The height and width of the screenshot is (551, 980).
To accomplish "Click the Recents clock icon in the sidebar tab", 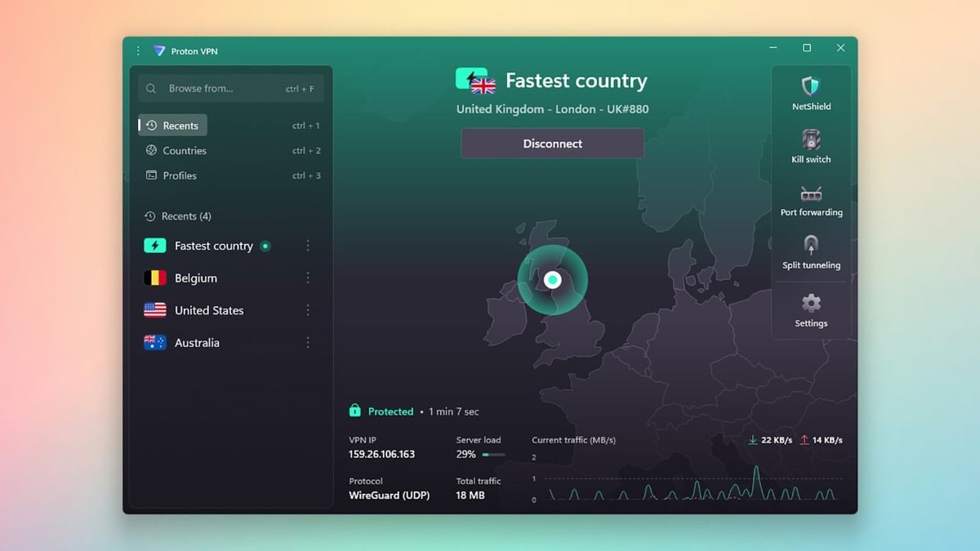I will [x=151, y=126].
